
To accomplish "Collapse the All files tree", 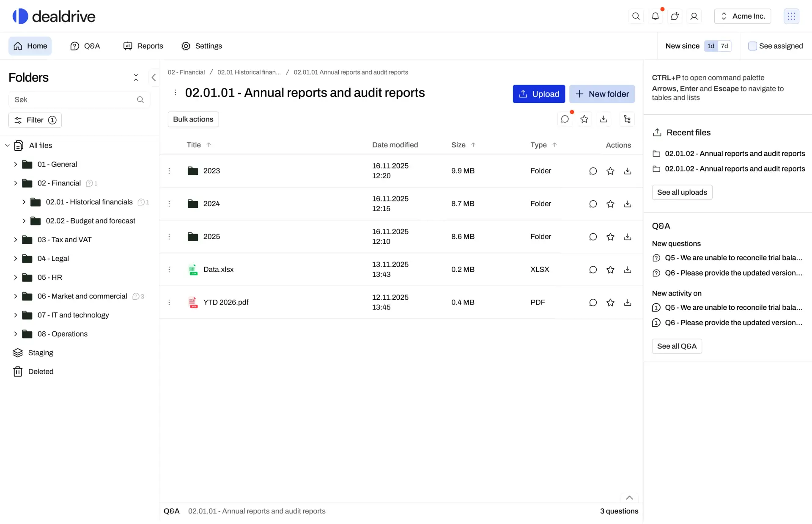I will tap(7, 145).
